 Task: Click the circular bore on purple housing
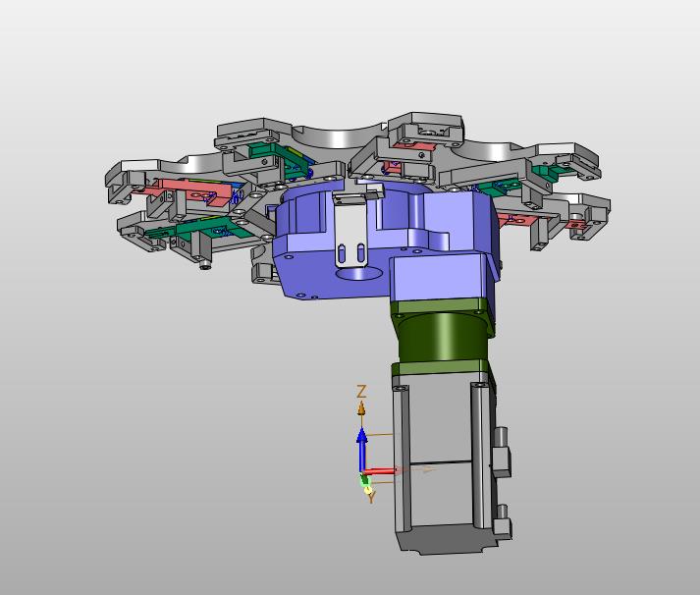(x=358, y=273)
